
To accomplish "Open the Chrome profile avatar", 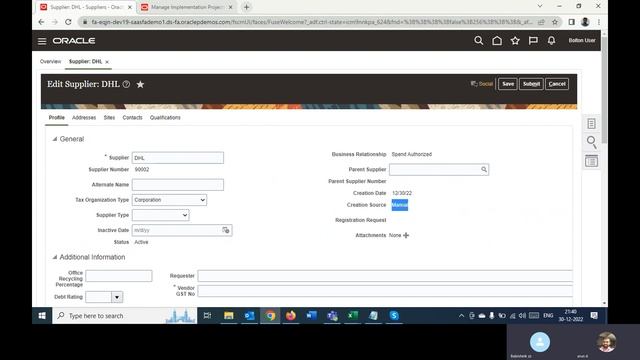I will click(585, 22).
